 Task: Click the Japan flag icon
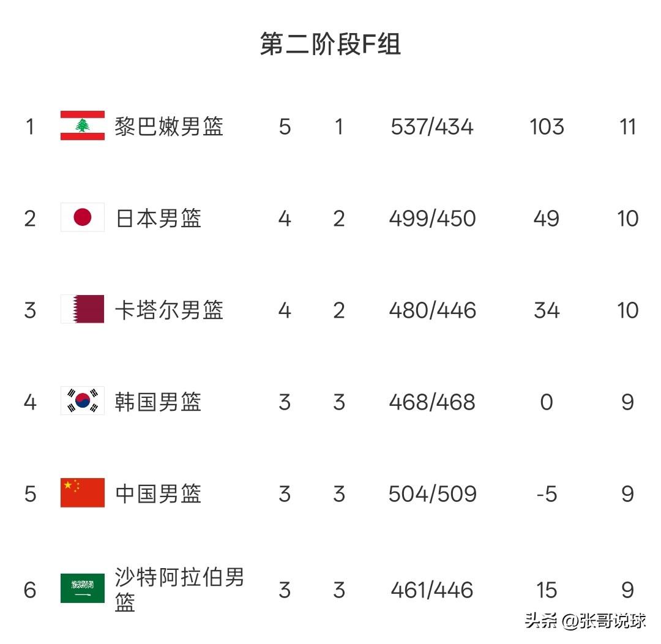tap(83, 217)
